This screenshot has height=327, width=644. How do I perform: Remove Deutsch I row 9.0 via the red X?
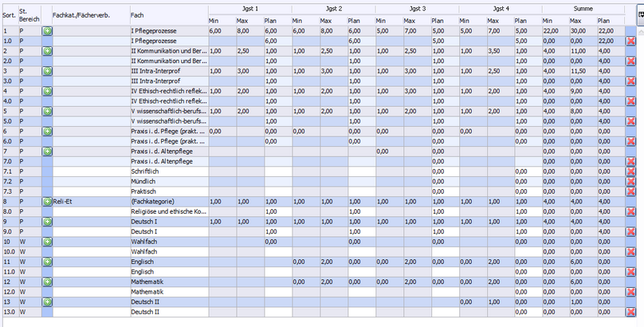click(631, 231)
